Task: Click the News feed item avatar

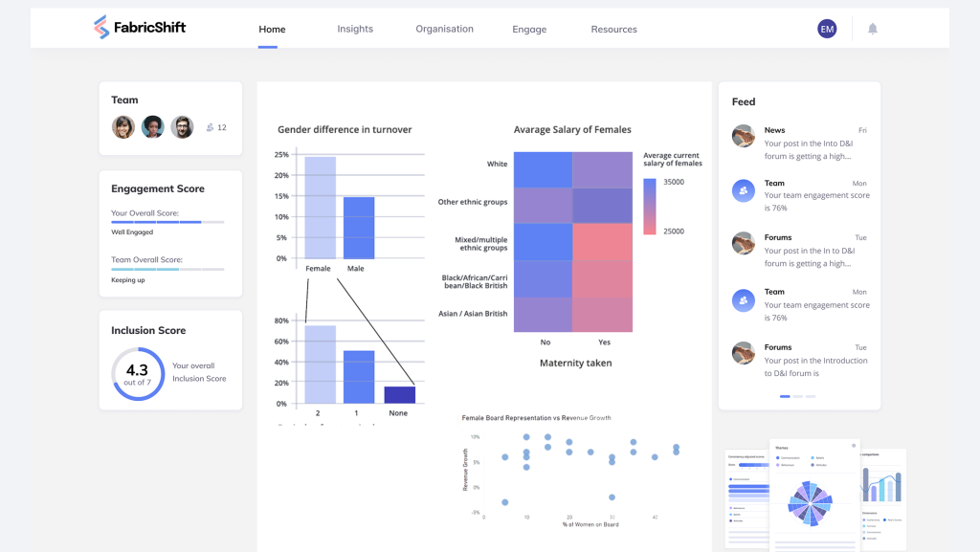Action: click(x=742, y=136)
